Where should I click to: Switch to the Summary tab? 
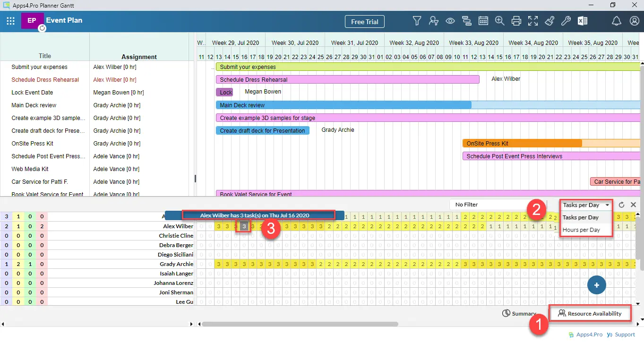point(519,314)
